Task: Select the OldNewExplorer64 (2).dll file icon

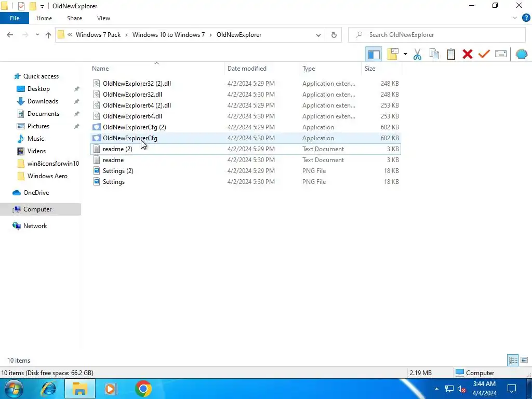Action: [x=97, y=105]
